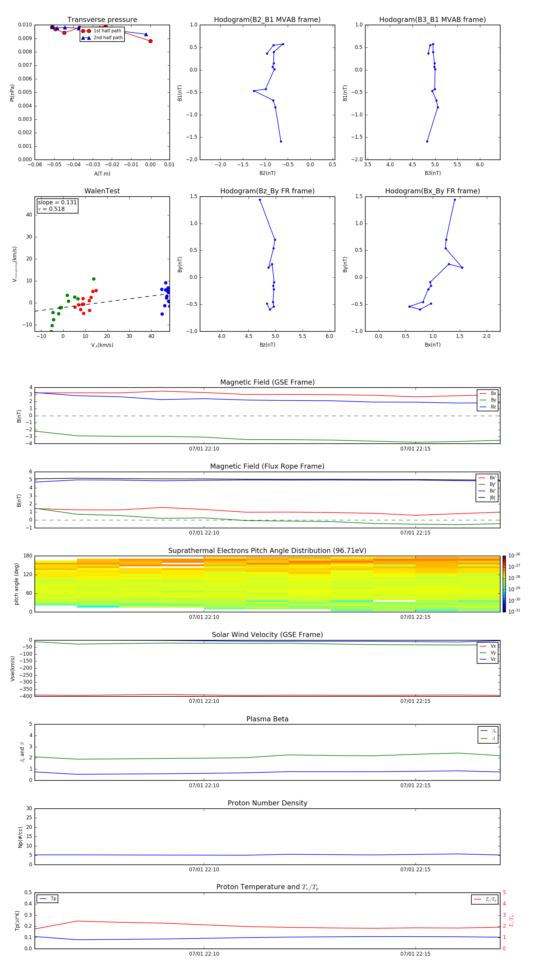The width and height of the screenshot is (535, 980).
Task: Click the 'slope = 0.131' annotation
Action: pos(57,203)
